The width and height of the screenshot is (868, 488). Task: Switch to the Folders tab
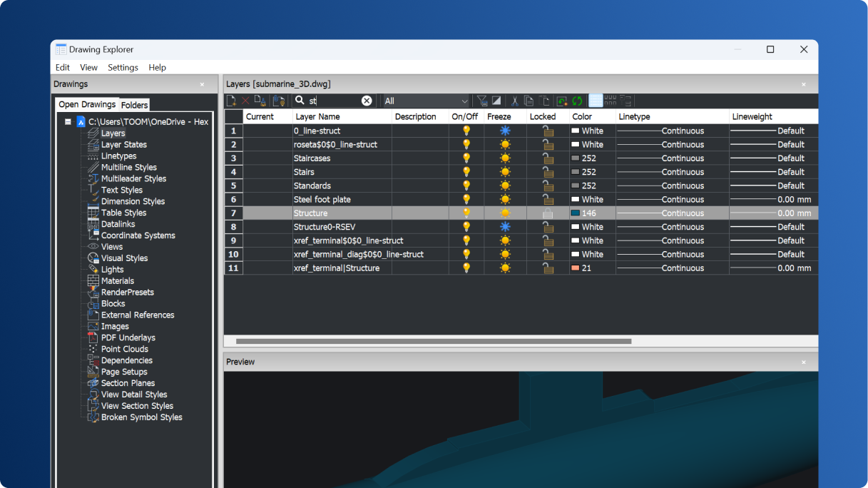pos(134,105)
